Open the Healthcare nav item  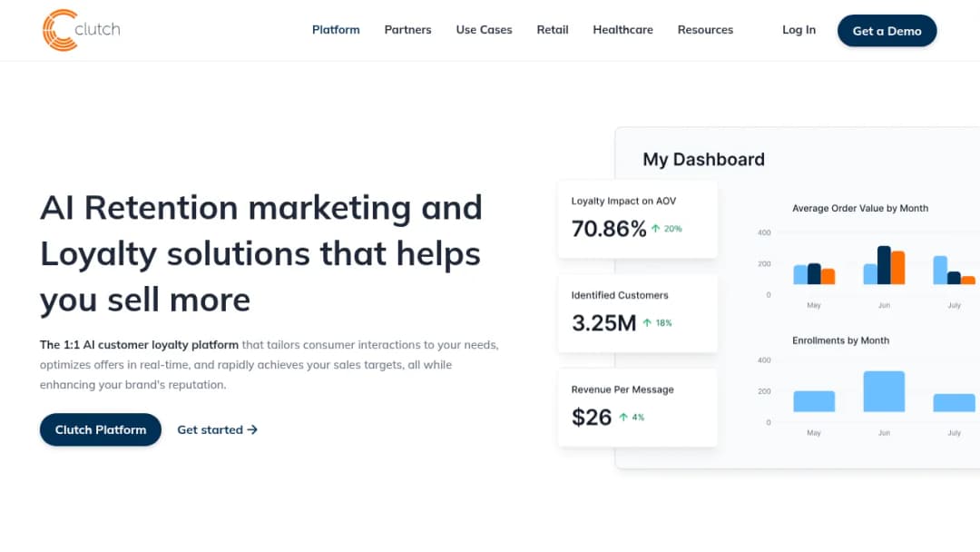click(x=622, y=29)
